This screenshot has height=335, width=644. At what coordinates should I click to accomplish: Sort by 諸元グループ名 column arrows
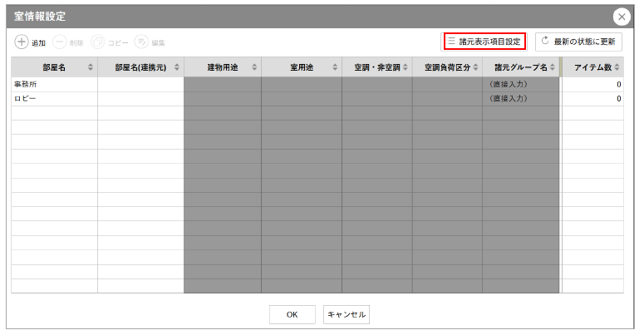point(553,67)
